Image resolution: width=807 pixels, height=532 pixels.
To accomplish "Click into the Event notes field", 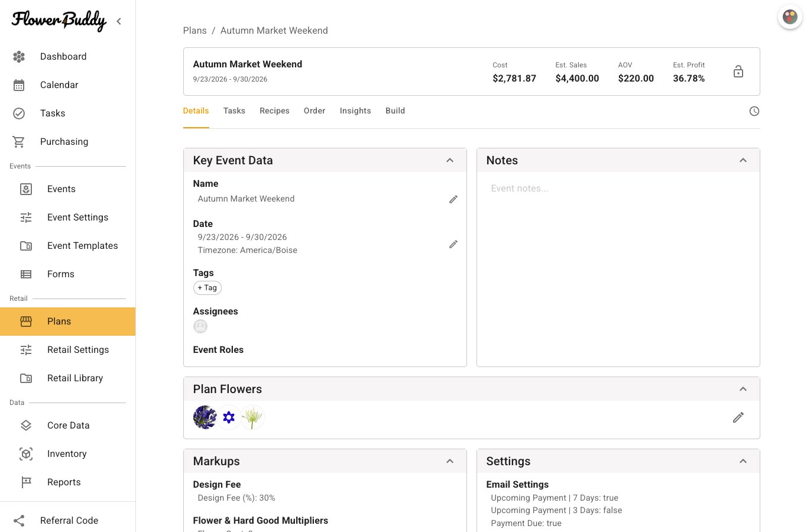I will (618, 189).
